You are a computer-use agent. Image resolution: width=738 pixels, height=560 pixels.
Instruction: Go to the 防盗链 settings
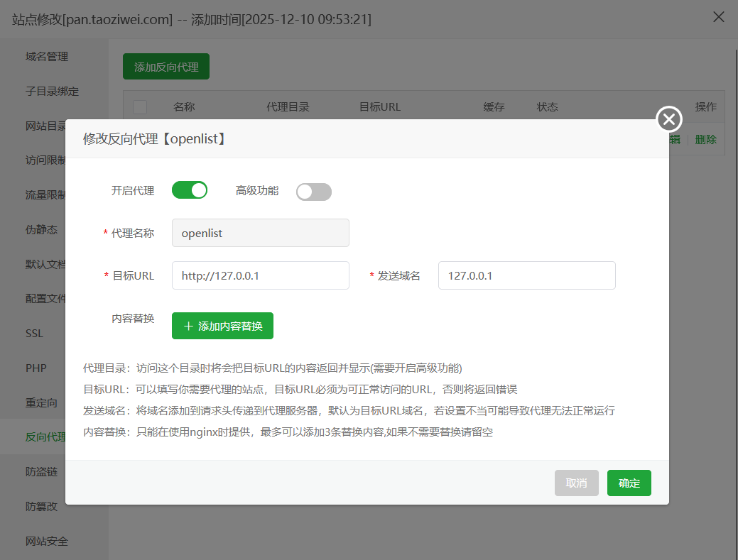click(x=43, y=471)
